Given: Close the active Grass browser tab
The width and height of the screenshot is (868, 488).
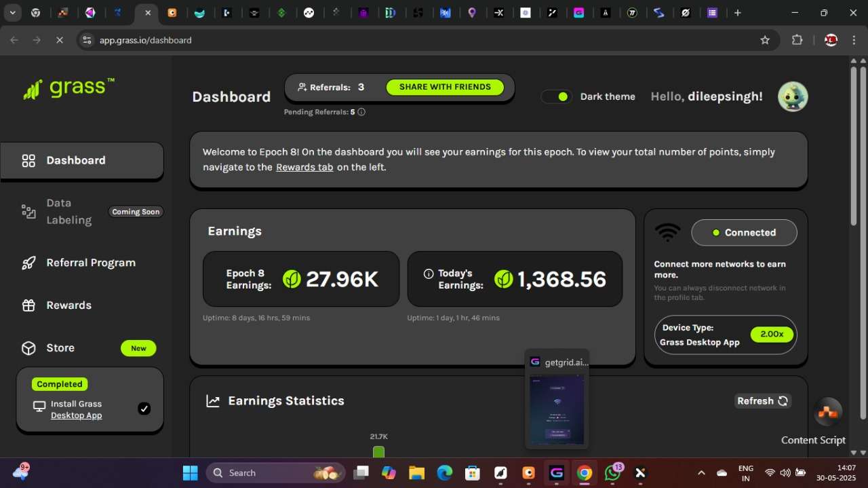Looking at the screenshot, I should point(148,13).
